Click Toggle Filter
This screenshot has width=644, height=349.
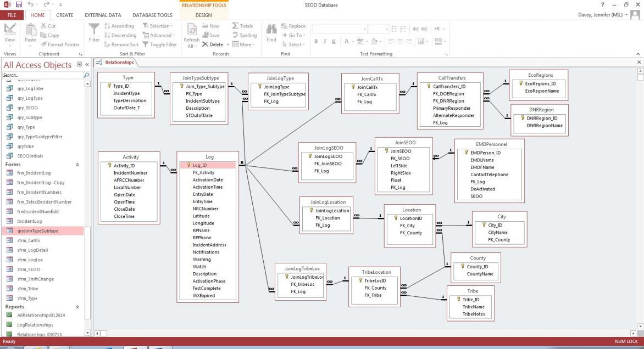pyautogui.click(x=159, y=44)
